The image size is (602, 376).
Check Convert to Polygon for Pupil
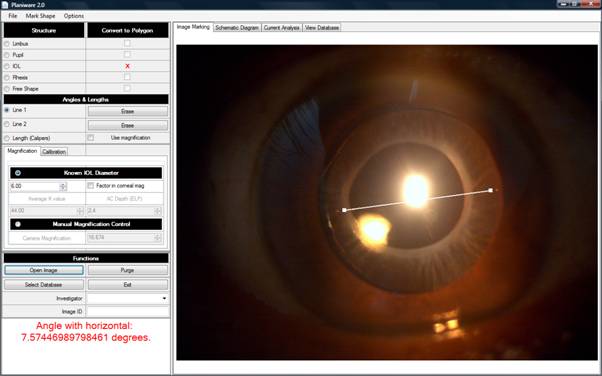(127, 55)
